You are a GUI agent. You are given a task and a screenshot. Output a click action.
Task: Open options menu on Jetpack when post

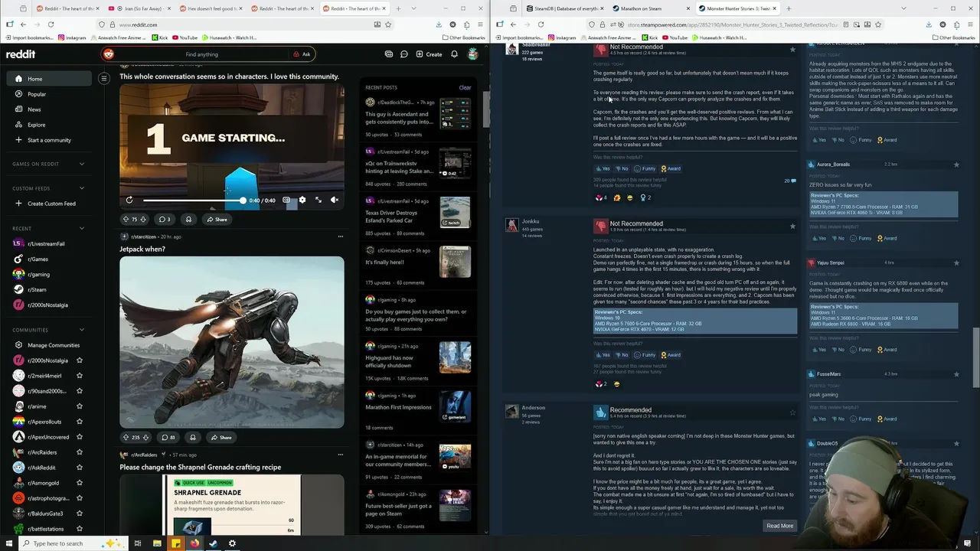click(x=340, y=236)
